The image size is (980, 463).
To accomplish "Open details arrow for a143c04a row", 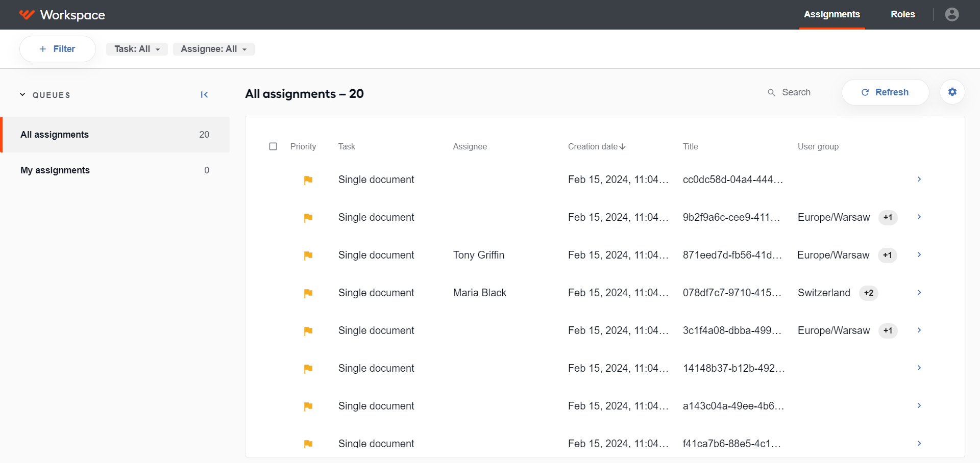I will pos(919,406).
